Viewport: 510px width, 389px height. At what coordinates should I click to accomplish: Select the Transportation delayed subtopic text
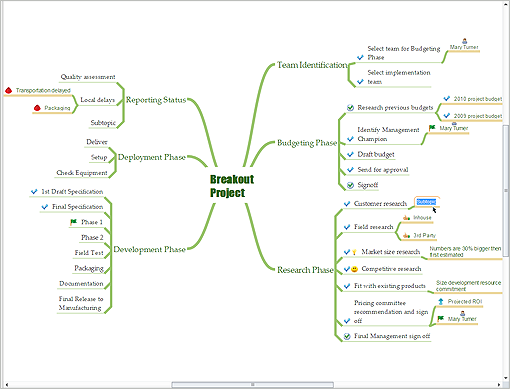click(43, 90)
